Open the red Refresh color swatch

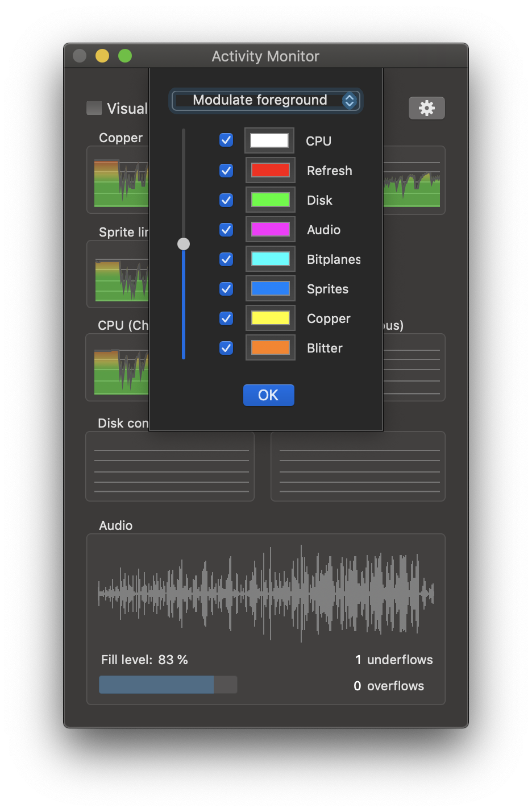pos(271,170)
